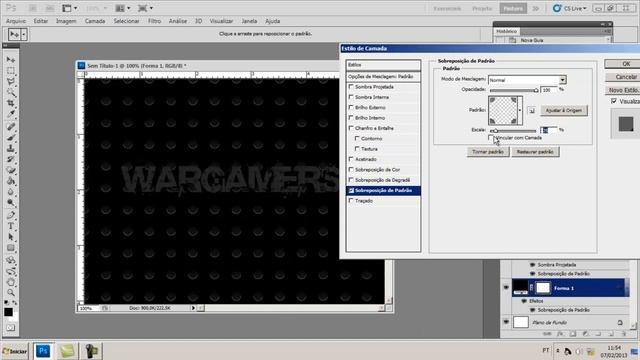The image size is (640, 360).
Task: Select the Lasso tool
Action: (x=11, y=82)
